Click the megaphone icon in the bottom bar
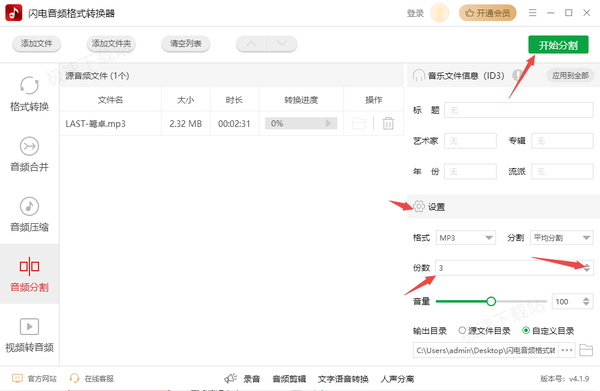Screen dimensions: 600x391 [x=231, y=378]
